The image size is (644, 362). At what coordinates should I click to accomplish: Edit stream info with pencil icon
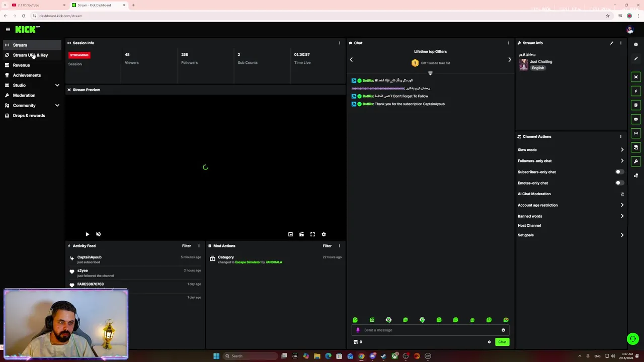612,43
